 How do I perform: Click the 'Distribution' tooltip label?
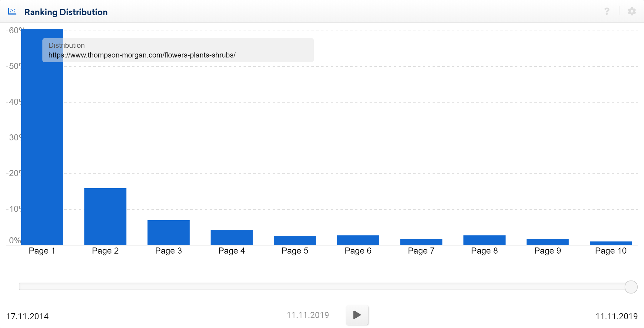coord(67,45)
